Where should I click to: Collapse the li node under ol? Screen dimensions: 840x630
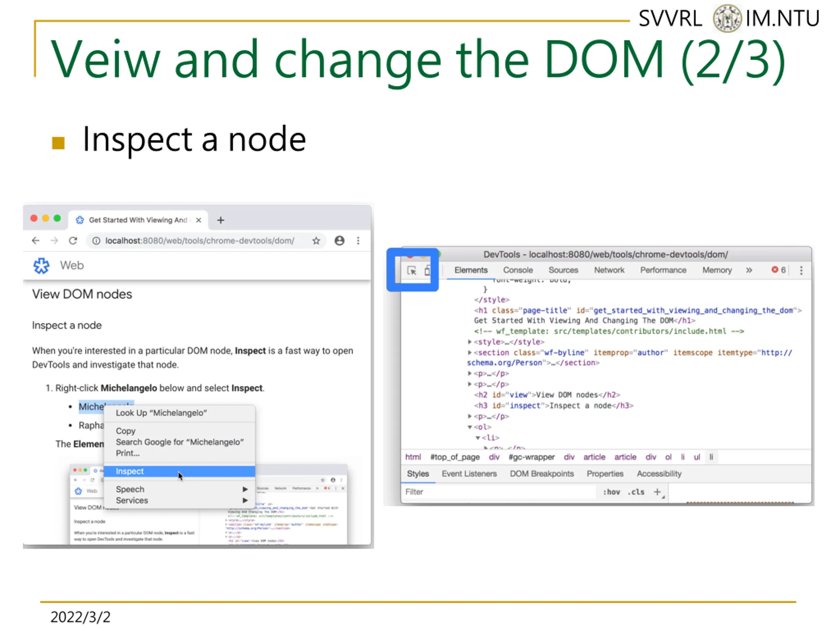click(x=478, y=438)
